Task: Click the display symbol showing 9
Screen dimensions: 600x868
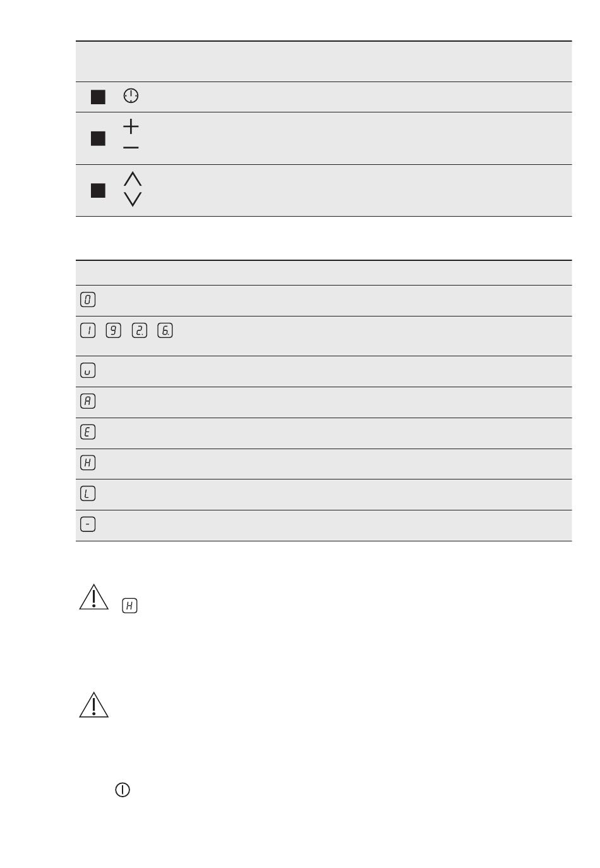Action: (114, 330)
